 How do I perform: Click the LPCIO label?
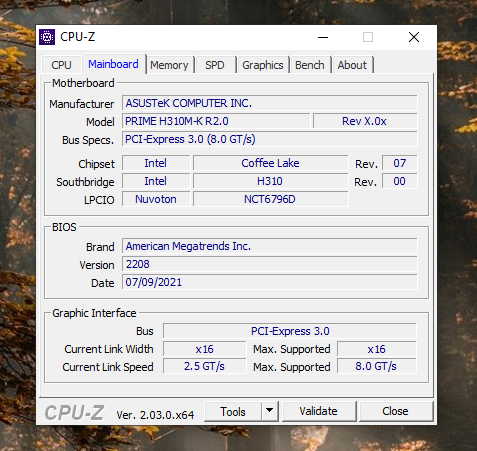click(99, 200)
